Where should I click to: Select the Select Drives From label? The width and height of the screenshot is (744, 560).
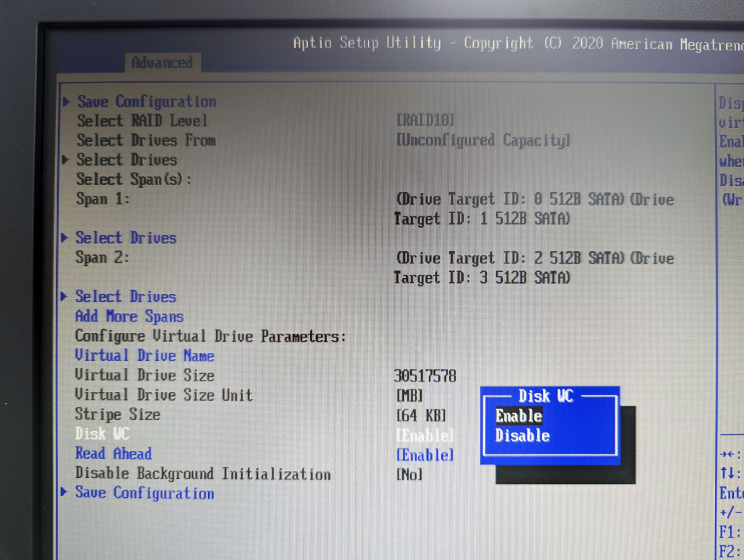(x=146, y=140)
